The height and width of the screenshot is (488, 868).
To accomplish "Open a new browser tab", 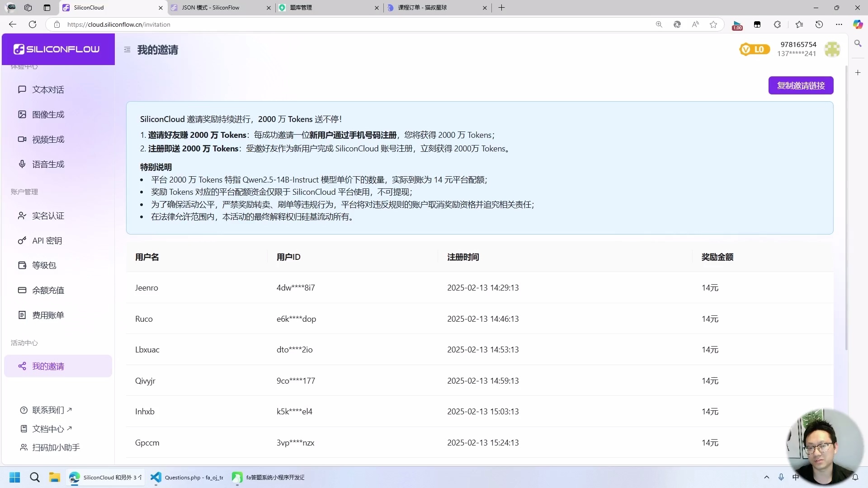I will (x=501, y=8).
